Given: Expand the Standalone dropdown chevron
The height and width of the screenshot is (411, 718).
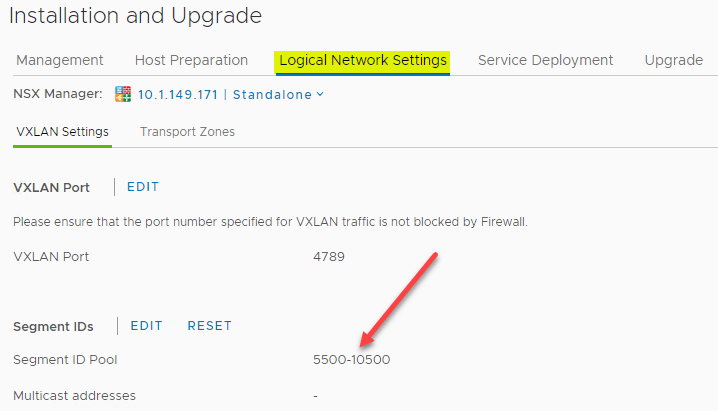Looking at the screenshot, I should click(x=320, y=94).
